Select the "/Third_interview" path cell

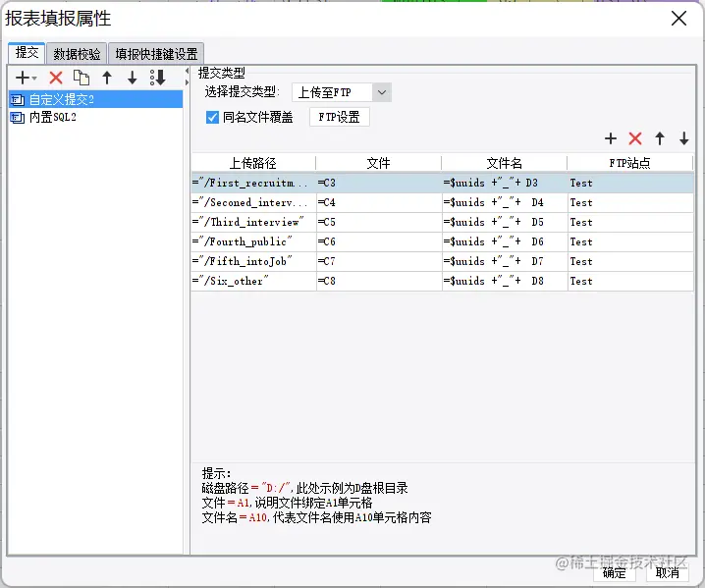(253, 222)
